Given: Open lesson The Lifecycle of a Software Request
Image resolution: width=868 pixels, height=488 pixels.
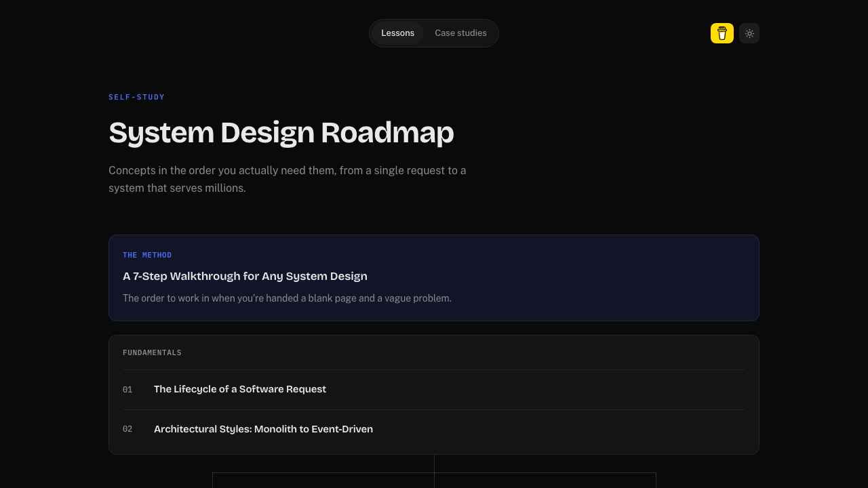Looking at the screenshot, I should point(434,390).
